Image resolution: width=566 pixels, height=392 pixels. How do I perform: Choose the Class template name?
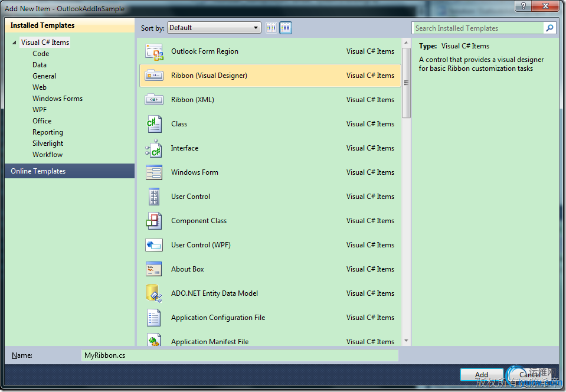(x=179, y=124)
